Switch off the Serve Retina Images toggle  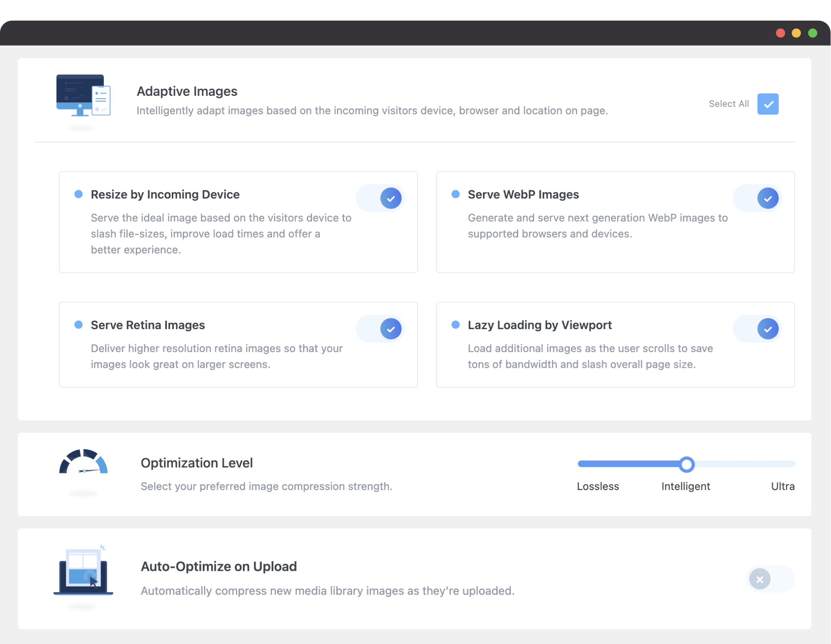(x=380, y=329)
